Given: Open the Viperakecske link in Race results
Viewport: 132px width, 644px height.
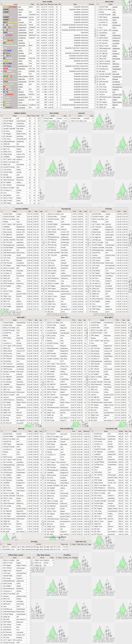Looking at the screenshot, I should pyautogui.click(x=23, y=17).
